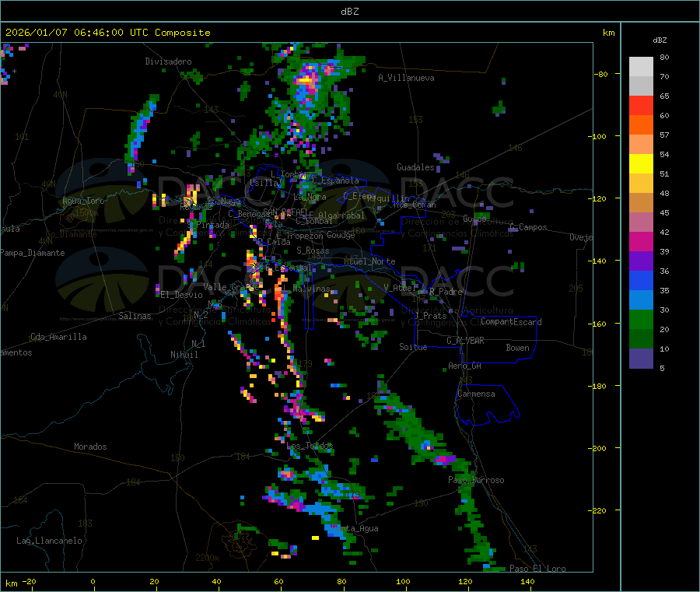
Task: Click the 100 km bottom axis label
Action: tap(403, 581)
